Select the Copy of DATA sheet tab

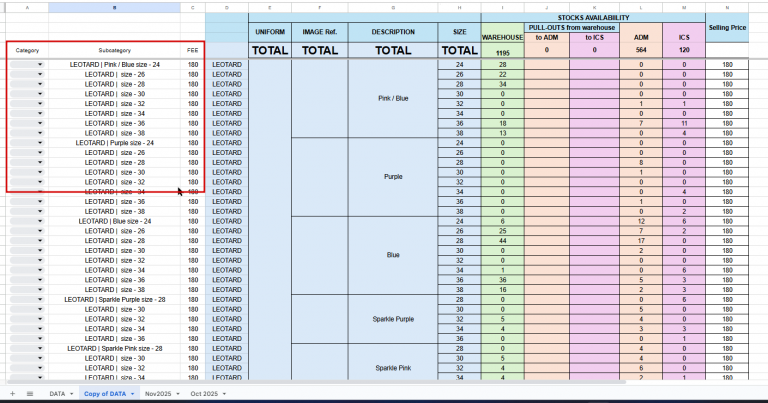pos(105,394)
